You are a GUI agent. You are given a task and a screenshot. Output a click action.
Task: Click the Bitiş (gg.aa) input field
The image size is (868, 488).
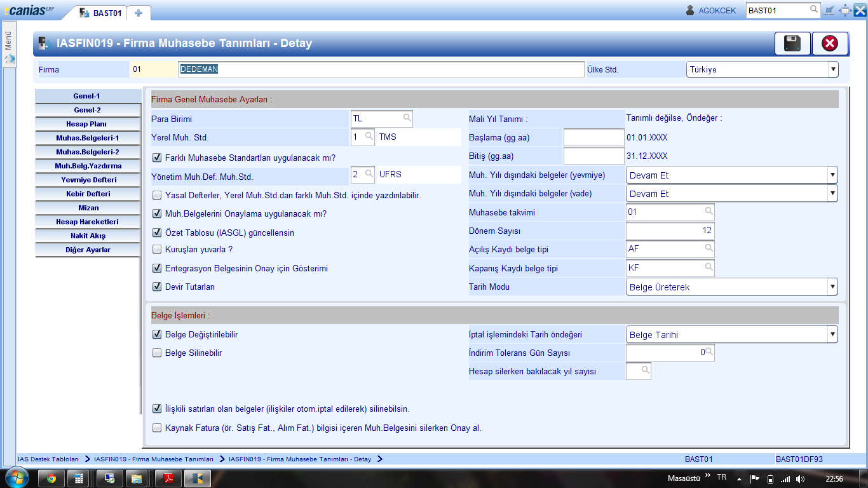[594, 156]
